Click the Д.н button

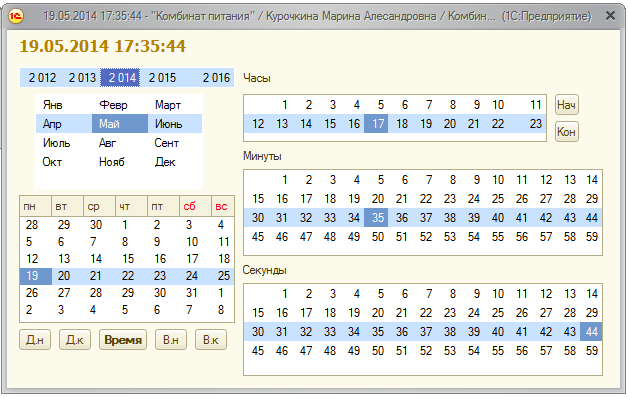point(35,340)
